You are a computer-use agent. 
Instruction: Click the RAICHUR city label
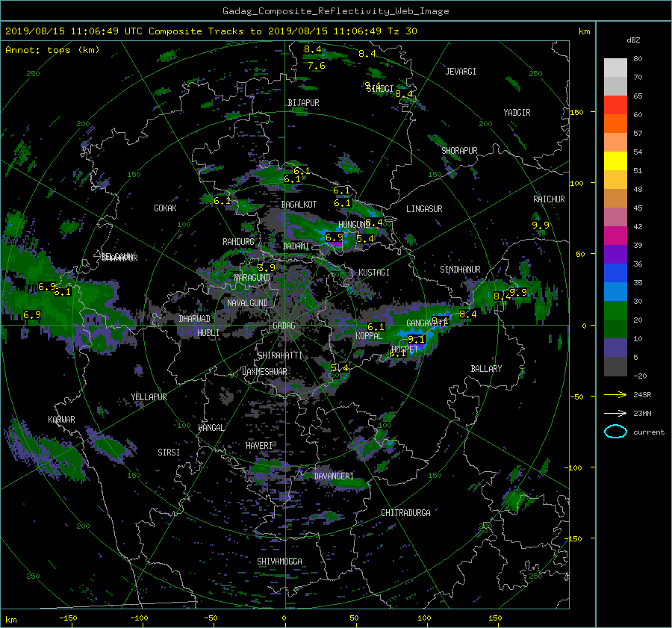pos(549,199)
